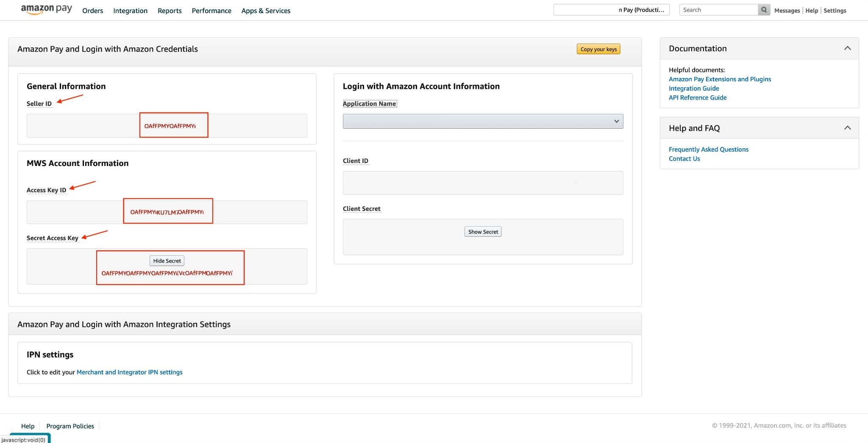Open Messages in the top bar
This screenshot has width=868, height=443.
[787, 11]
